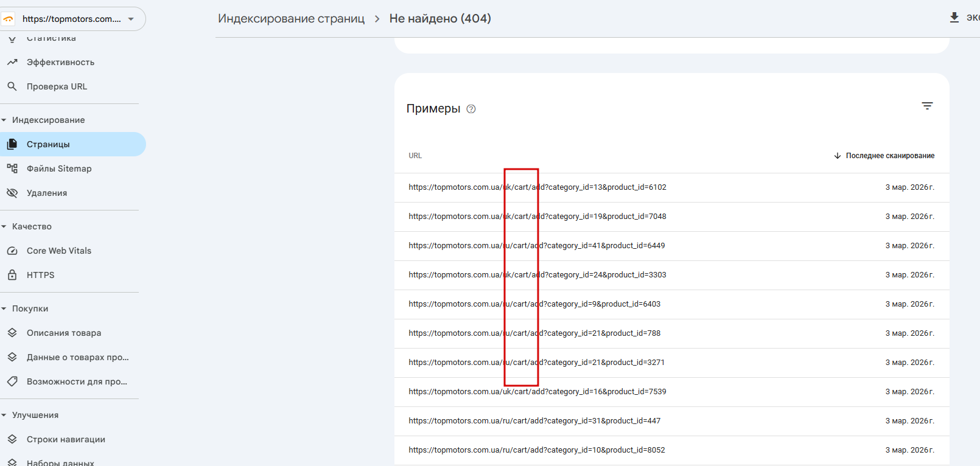
Task: Click the Строки навигации icon
Action: pos(12,439)
